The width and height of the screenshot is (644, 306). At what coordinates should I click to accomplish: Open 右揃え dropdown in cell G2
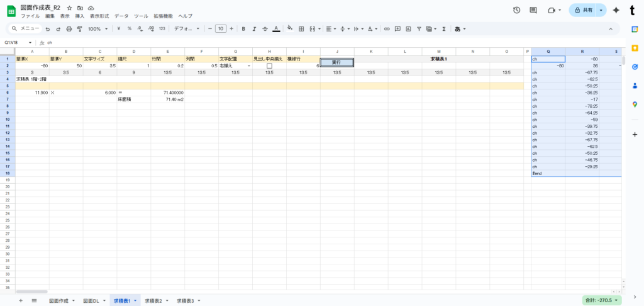tap(249, 66)
